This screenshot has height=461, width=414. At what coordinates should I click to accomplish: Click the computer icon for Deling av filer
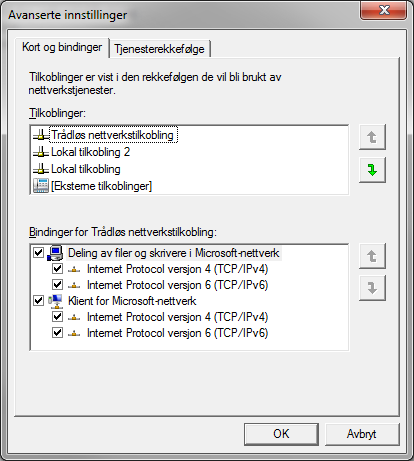tap(55, 253)
